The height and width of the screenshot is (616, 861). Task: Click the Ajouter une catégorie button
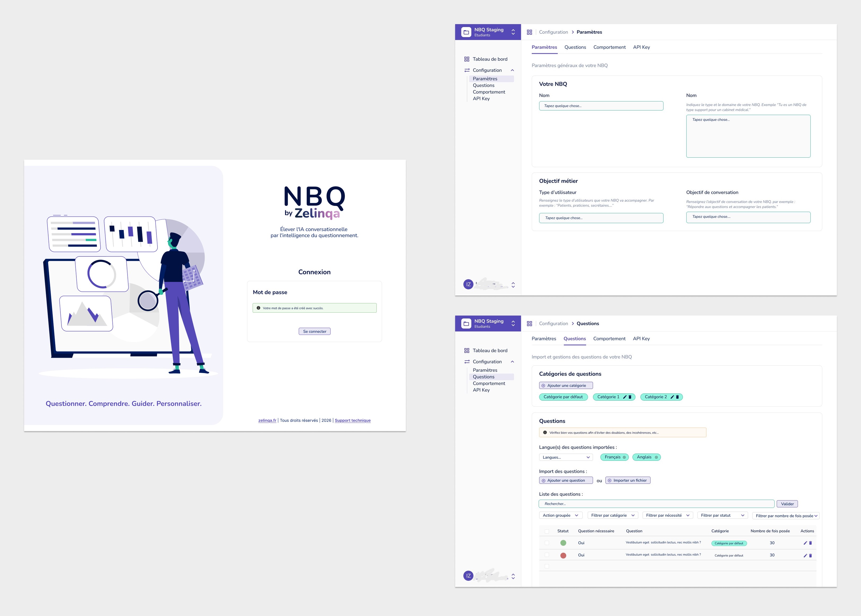pyautogui.click(x=566, y=385)
